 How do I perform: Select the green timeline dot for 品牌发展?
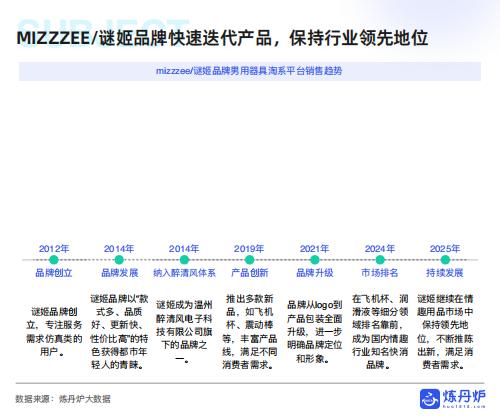pos(119,260)
